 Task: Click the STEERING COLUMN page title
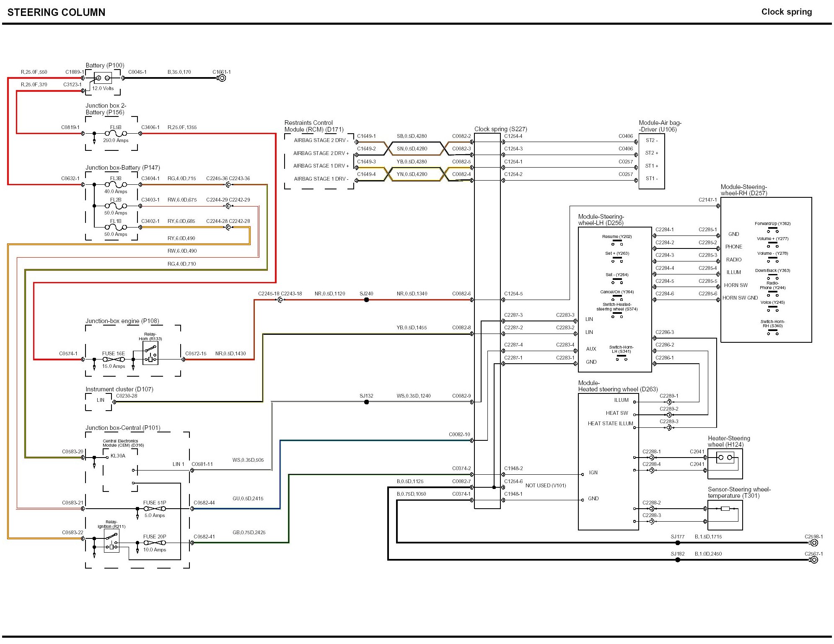coord(56,12)
